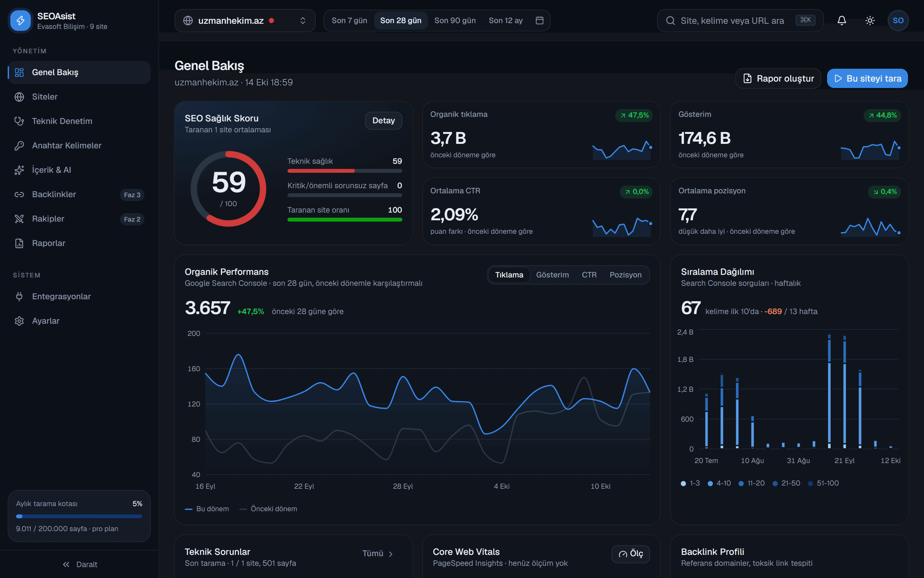Click the Entegrasyonlar plug icon
Screen dimensions: 924x578
[x=19, y=297]
